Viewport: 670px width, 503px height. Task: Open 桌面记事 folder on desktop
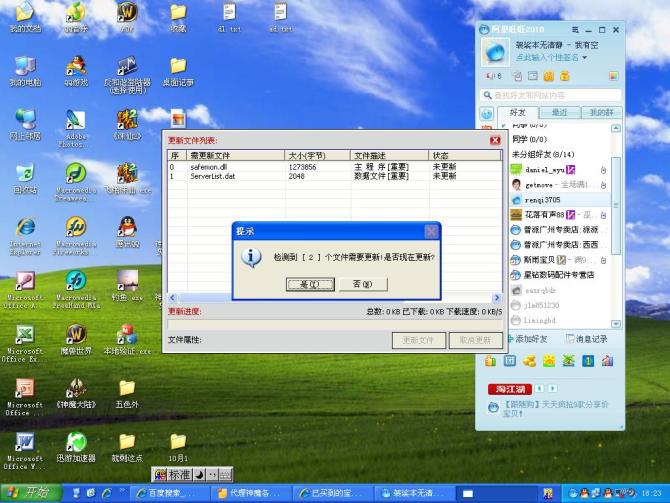tap(178, 71)
